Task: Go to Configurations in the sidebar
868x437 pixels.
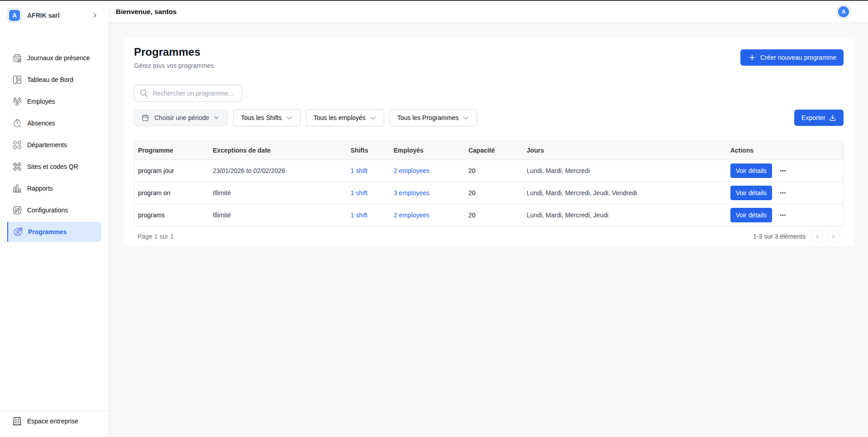Action: coord(48,210)
